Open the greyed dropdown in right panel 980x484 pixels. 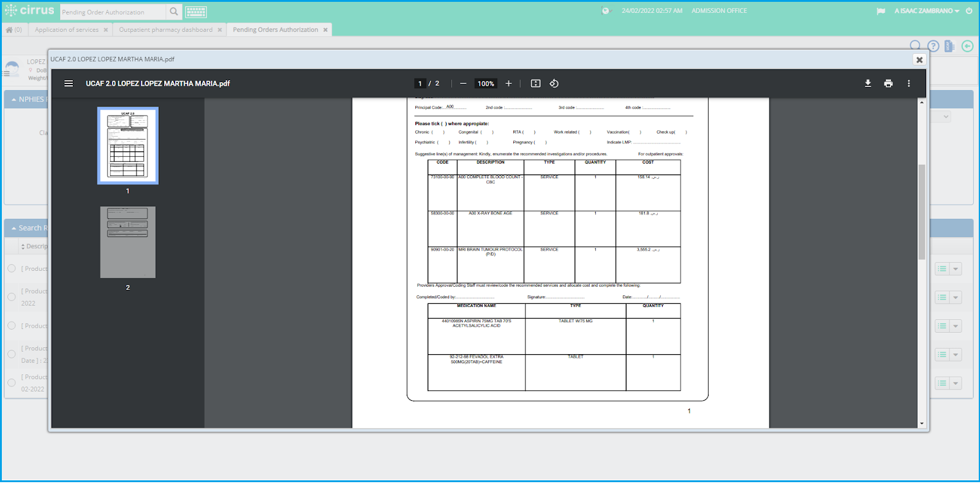pyautogui.click(x=941, y=116)
